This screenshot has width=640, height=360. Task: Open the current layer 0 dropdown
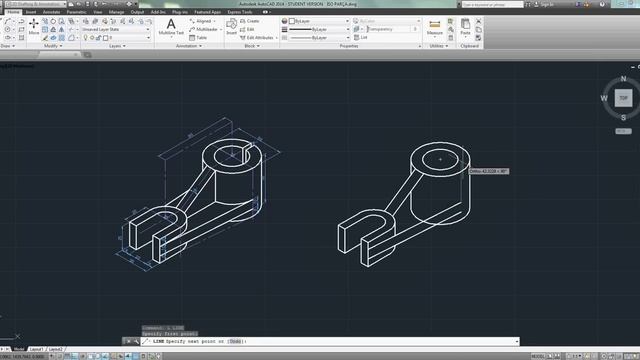click(x=129, y=38)
